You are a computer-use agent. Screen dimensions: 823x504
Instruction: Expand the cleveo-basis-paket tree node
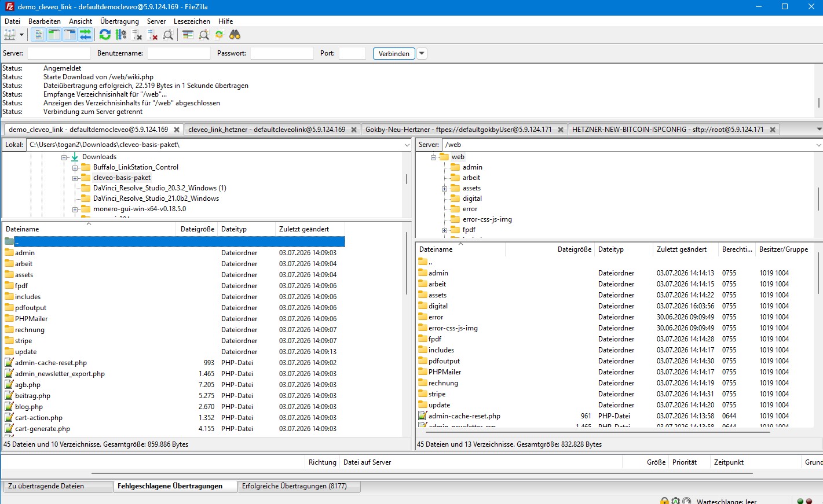click(x=75, y=178)
